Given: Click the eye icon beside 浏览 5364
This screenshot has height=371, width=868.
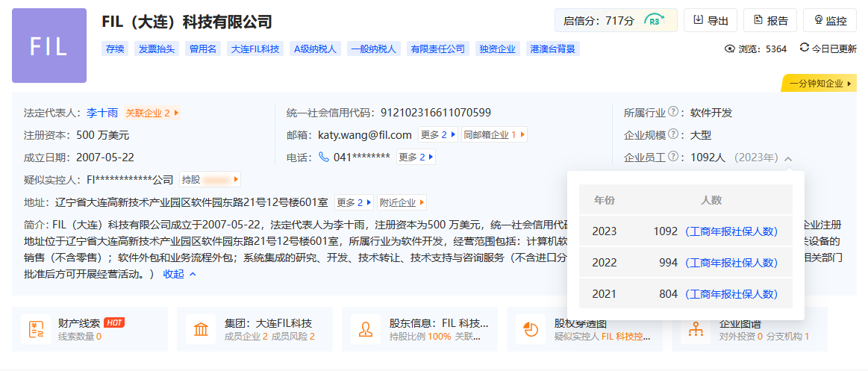Looking at the screenshot, I should click(730, 49).
